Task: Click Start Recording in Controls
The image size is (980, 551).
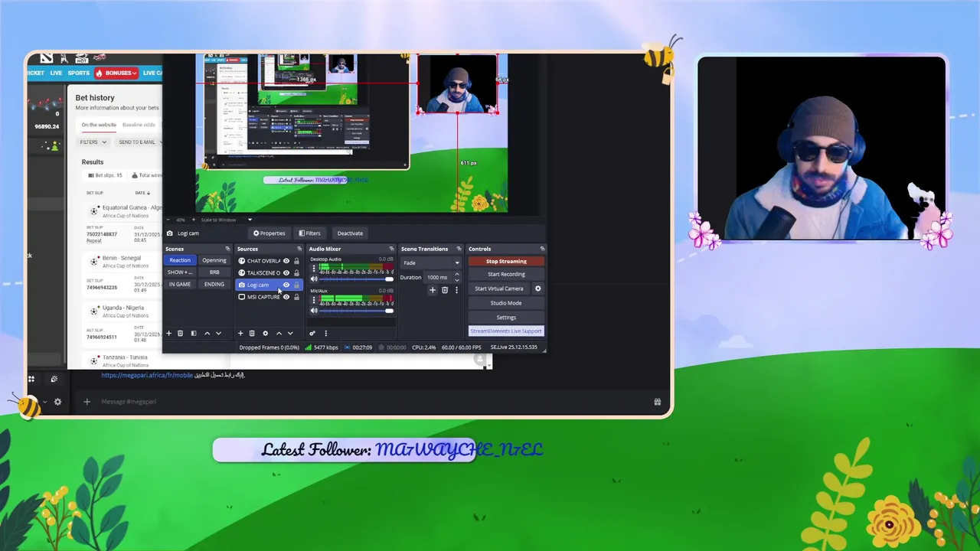Action: click(x=506, y=274)
